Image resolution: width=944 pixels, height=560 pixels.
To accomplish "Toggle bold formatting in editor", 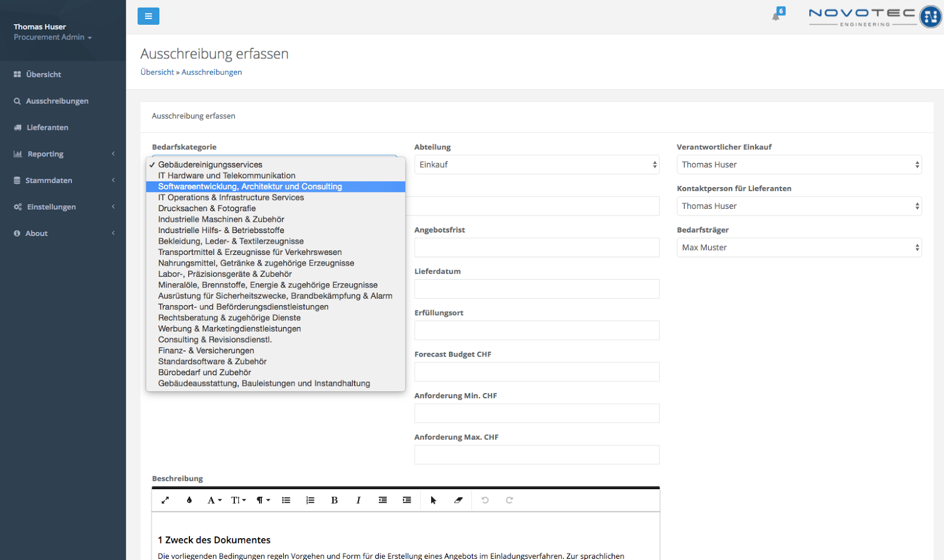I will pos(334,500).
